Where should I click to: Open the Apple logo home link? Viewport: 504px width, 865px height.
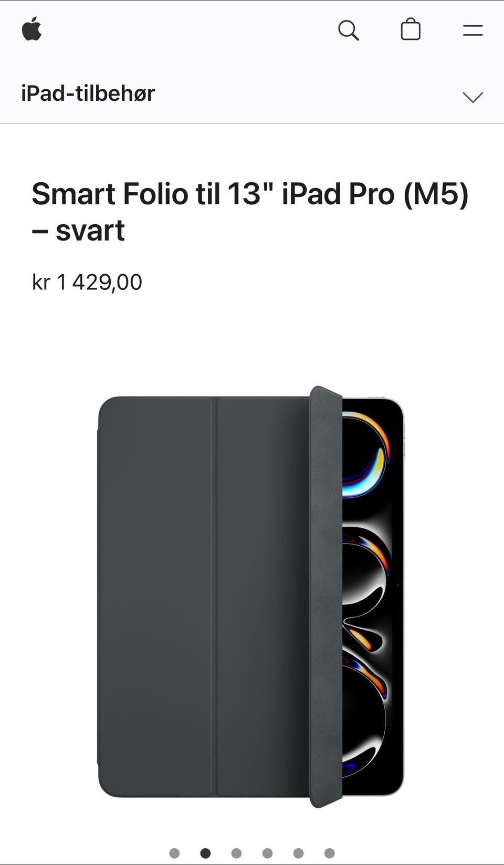pyautogui.click(x=31, y=29)
